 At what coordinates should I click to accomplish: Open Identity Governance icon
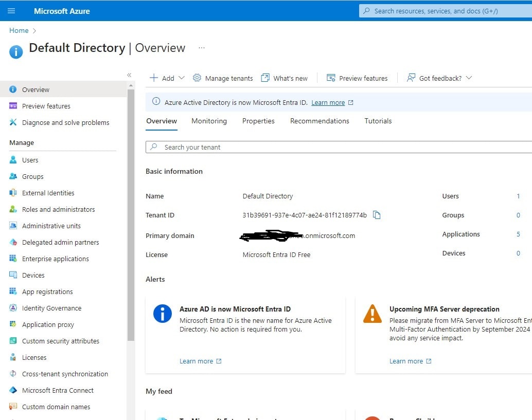click(13, 308)
